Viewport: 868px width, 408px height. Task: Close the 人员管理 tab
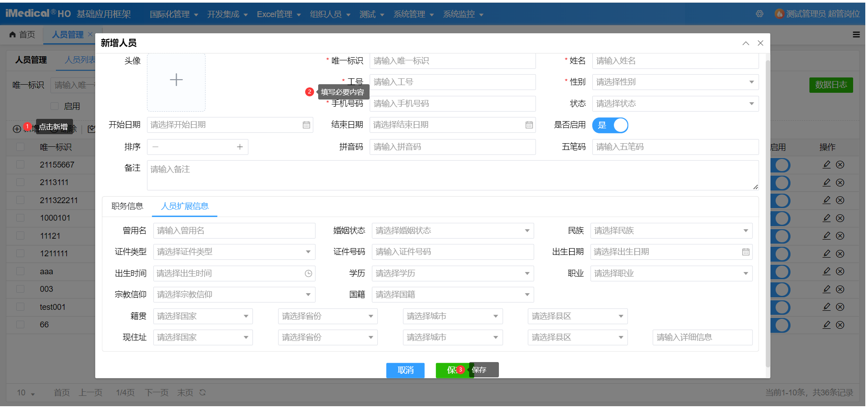90,34
